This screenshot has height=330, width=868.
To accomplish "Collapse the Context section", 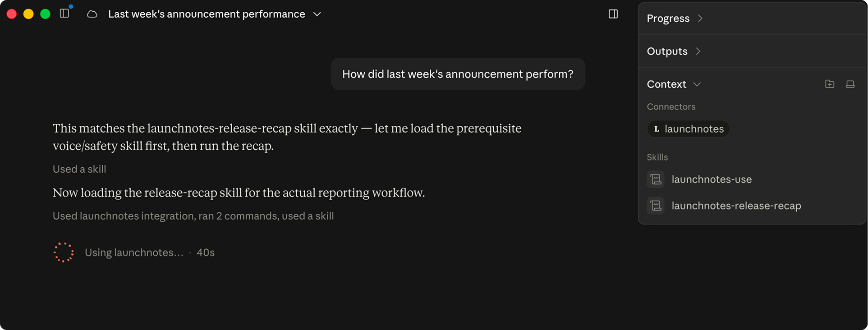I will point(674,84).
